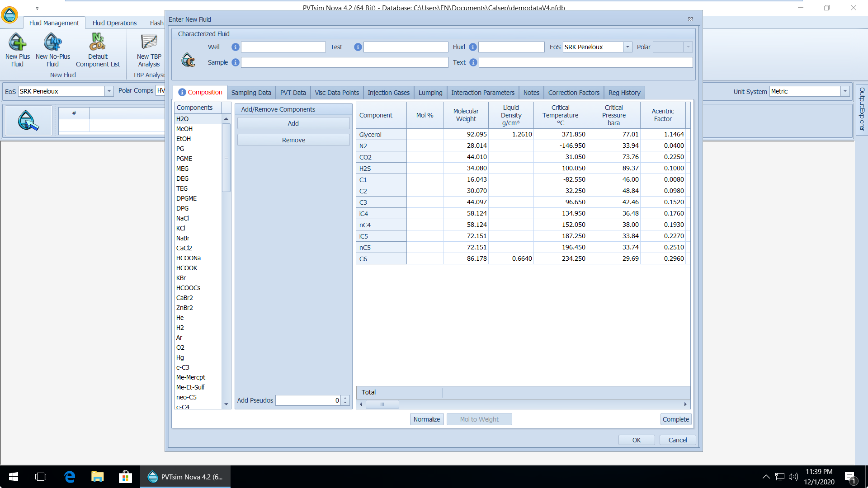Viewport: 868px width, 488px height.
Task: Click the PVTsim application logo button
Action: [9, 15]
